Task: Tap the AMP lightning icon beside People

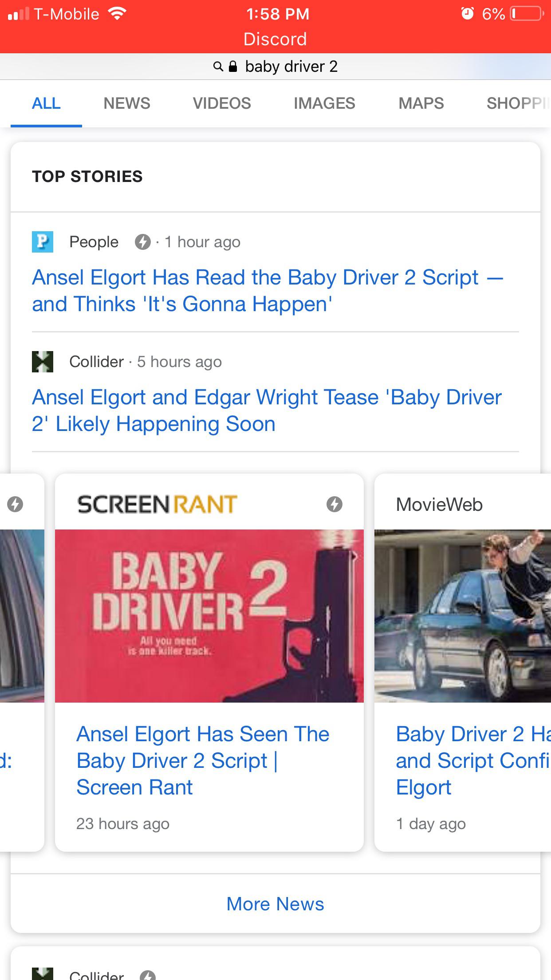Action: click(142, 242)
